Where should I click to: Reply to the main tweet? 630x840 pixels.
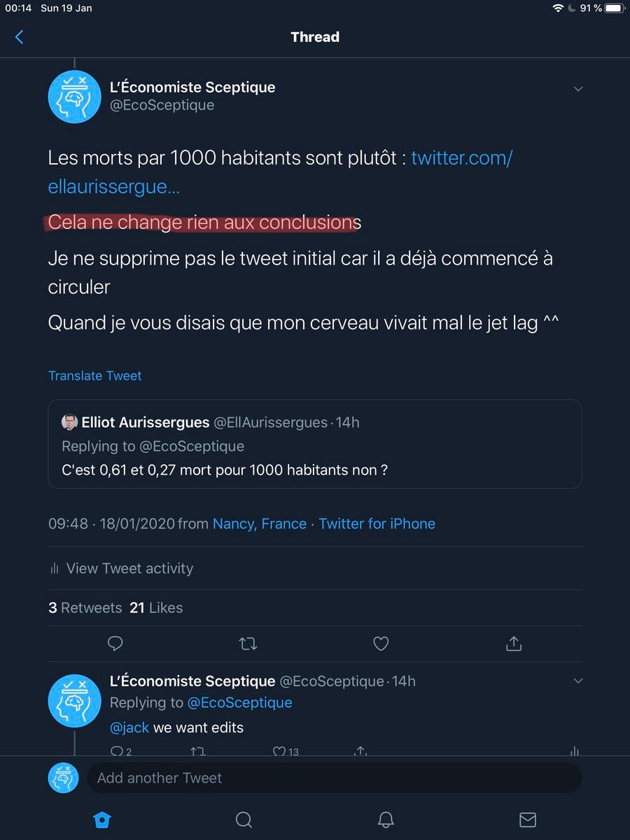pos(116,643)
